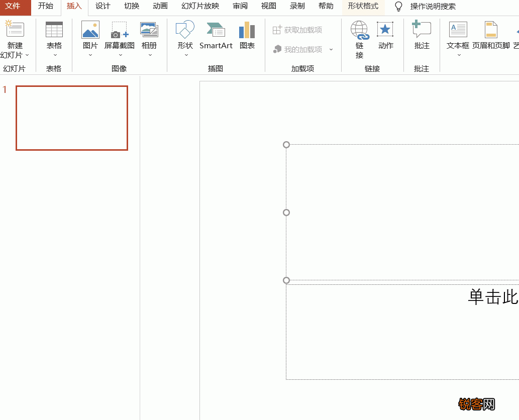Image resolution: width=519 pixels, height=420 pixels.
Task: Insert a chart with 图表 icon
Action: click(x=247, y=30)
